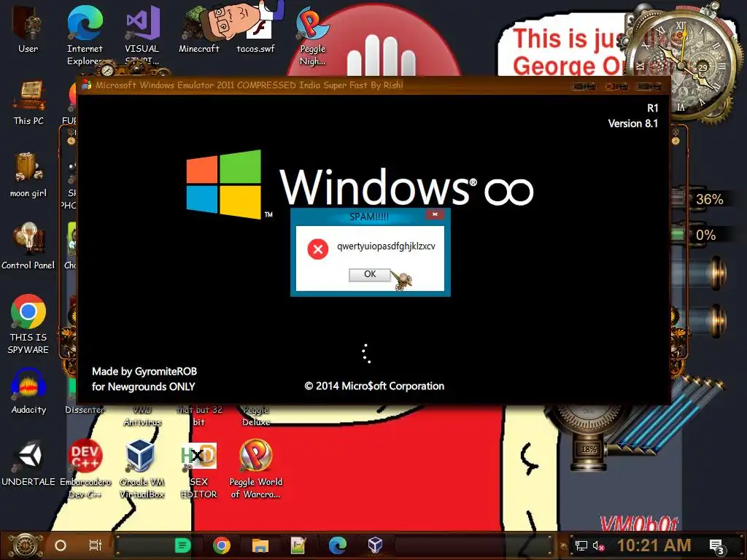Viewport: 747px width, 560px height.
Task: Click the Windows Emulator title bar icon
Action: [x=86, y=85]
